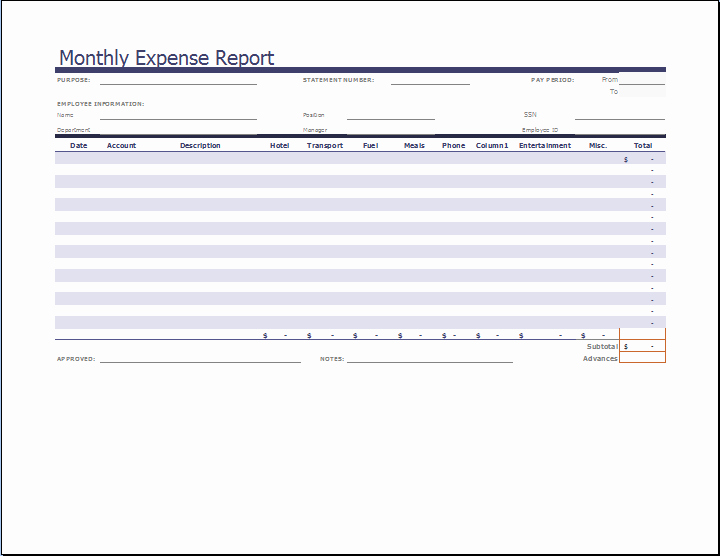
Task: Click the Account column header
Action: point(121,146)
